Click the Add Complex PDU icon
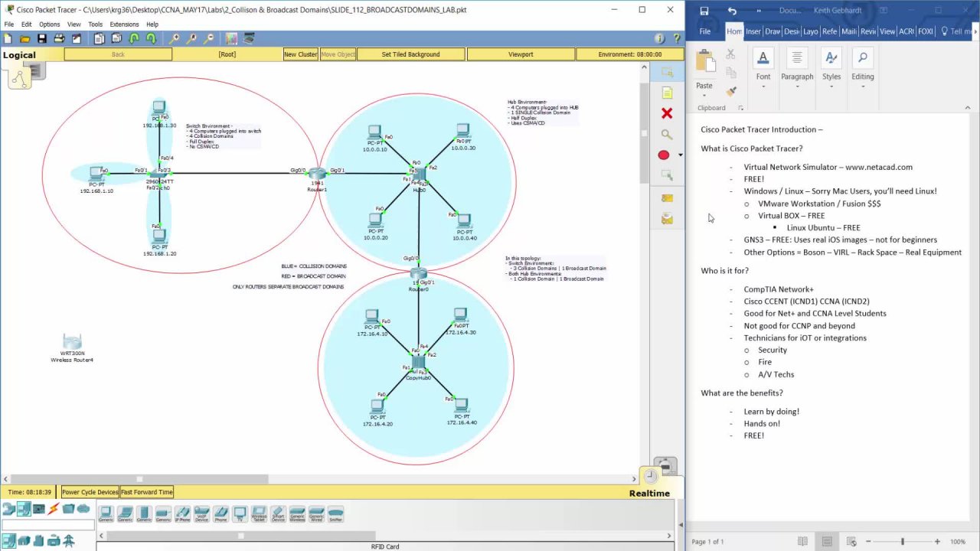The height and width of the screenshot is (551, 980). [x=667, y=218]
